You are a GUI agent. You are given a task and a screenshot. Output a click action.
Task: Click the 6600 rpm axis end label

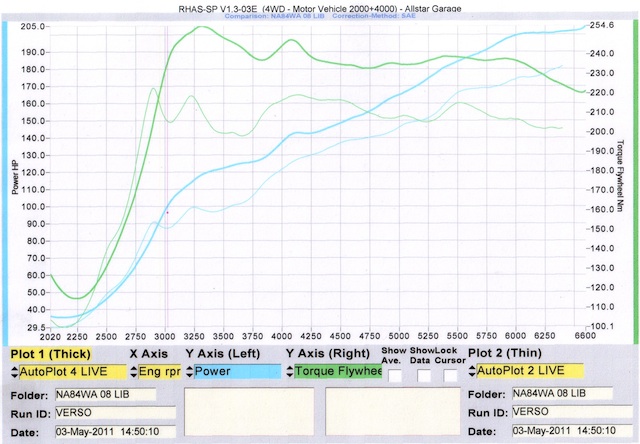pos(585,335)
